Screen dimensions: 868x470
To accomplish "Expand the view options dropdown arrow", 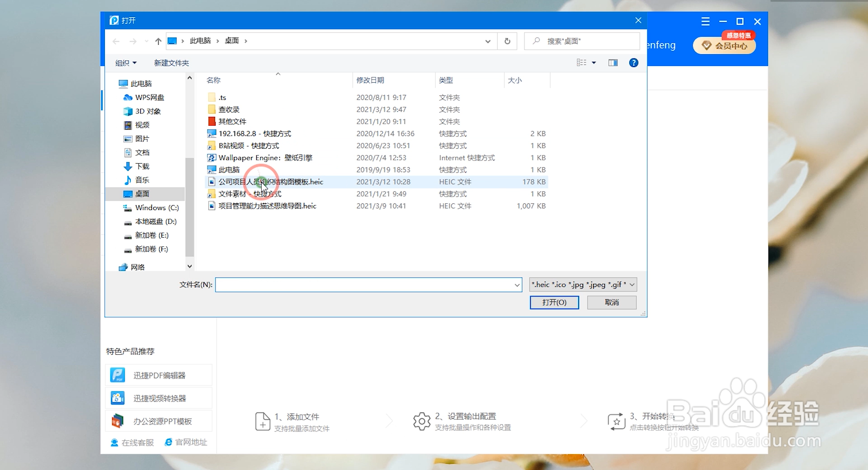I will 594,63.
